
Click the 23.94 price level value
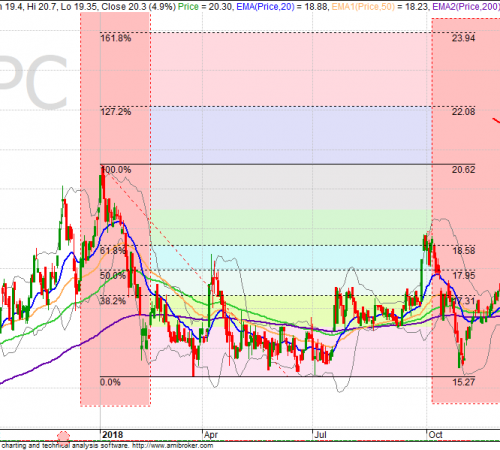463,38
